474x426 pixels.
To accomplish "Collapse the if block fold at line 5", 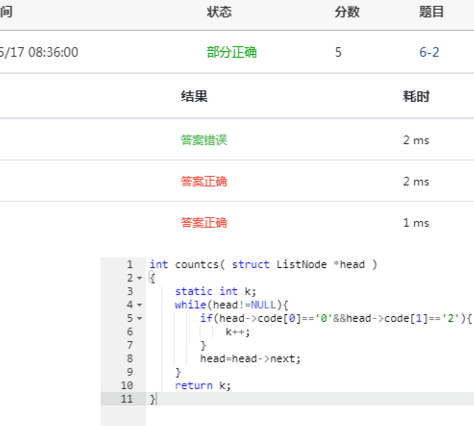I will [x=140, y=318].
